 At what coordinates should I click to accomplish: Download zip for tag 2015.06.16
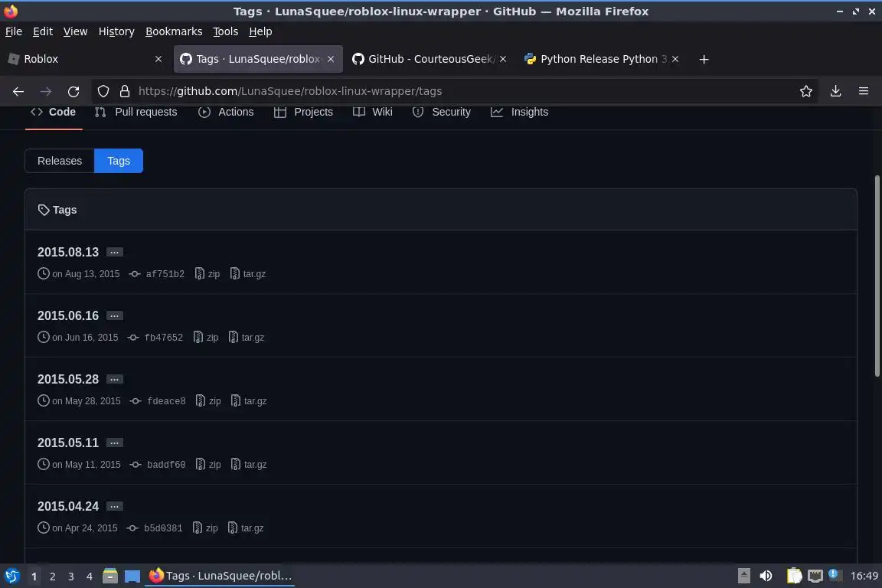point(206,338)
